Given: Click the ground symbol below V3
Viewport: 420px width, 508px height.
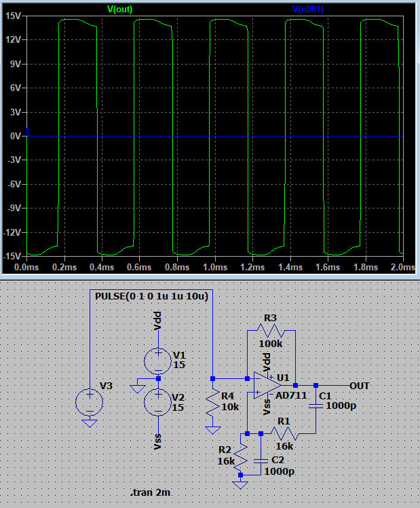Looking at the screenshot, I should point(90,423).
